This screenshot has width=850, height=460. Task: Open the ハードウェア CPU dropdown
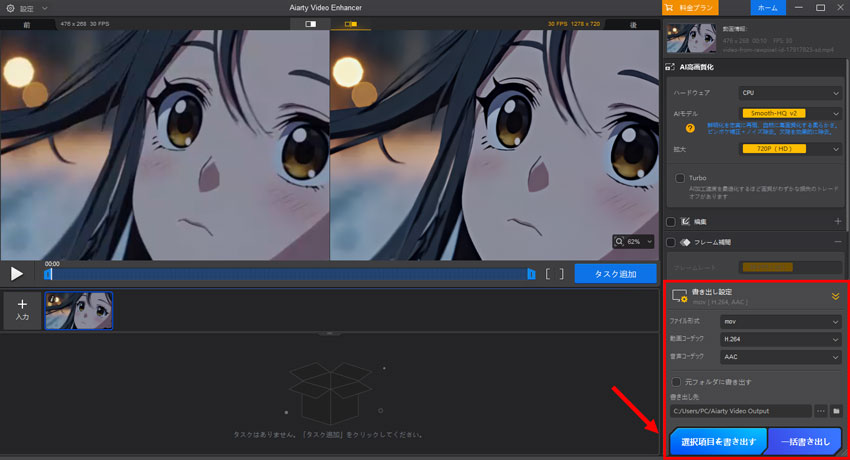[x=790, y=93]
